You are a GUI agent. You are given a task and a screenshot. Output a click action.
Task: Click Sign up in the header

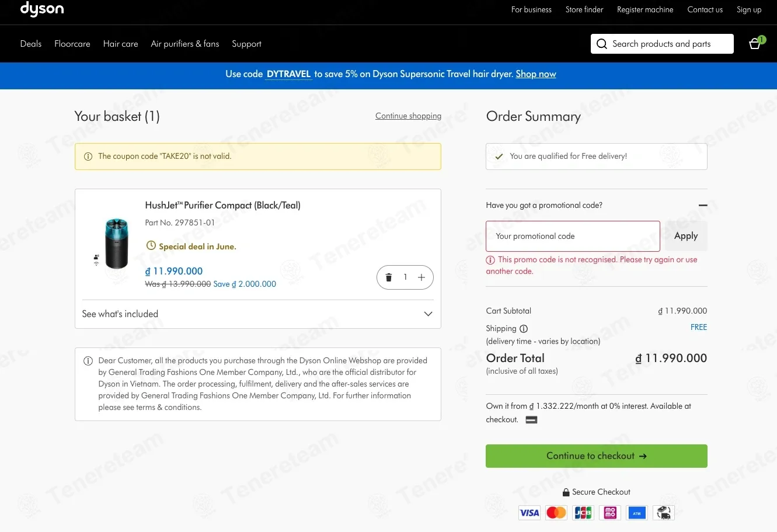(x=749, y=9)
